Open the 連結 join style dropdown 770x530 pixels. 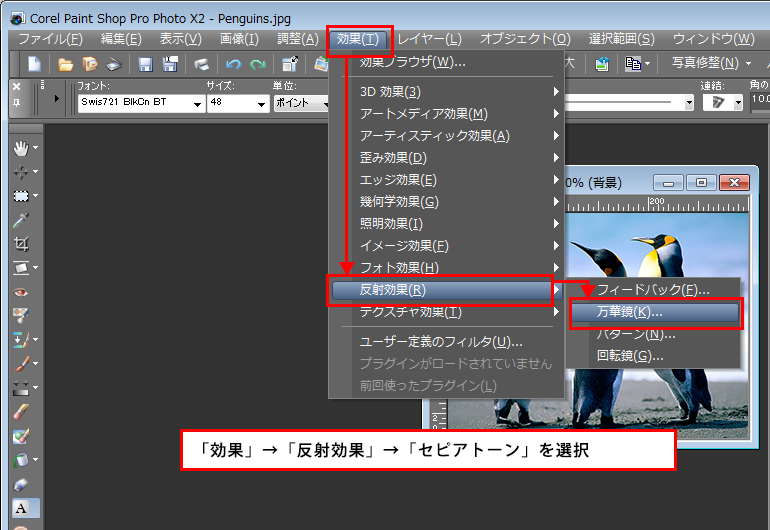tap(738, 103)
